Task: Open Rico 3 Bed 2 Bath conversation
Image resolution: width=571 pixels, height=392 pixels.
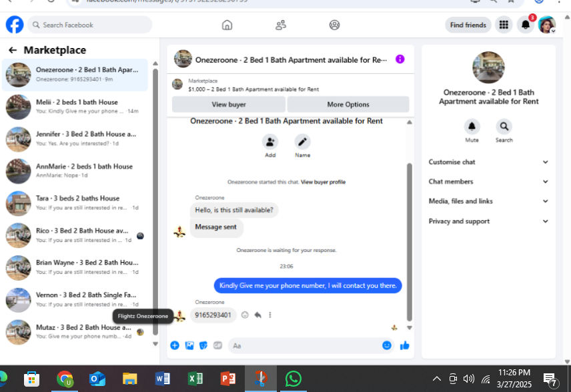Action: coord(75,235)
